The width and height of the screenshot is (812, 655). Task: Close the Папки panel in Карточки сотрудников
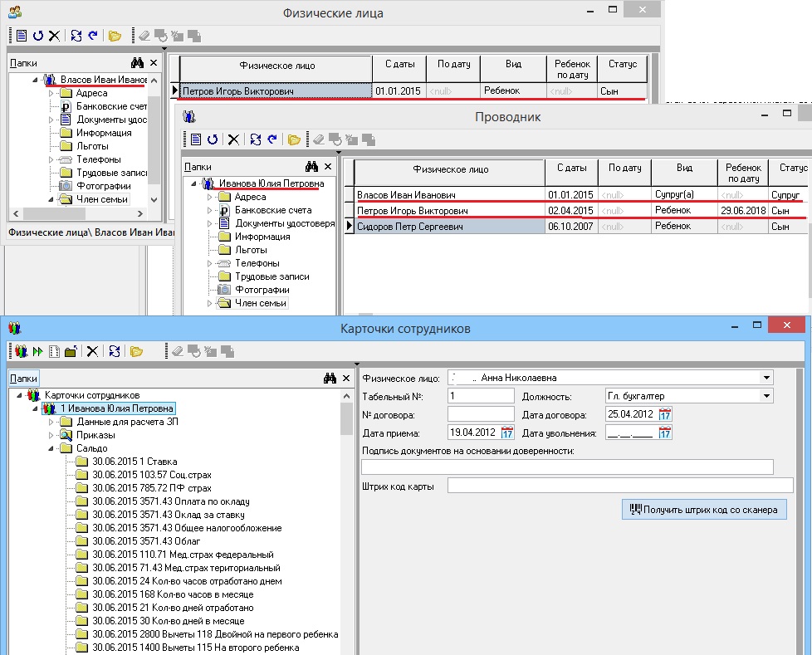(x=346, y=378)
